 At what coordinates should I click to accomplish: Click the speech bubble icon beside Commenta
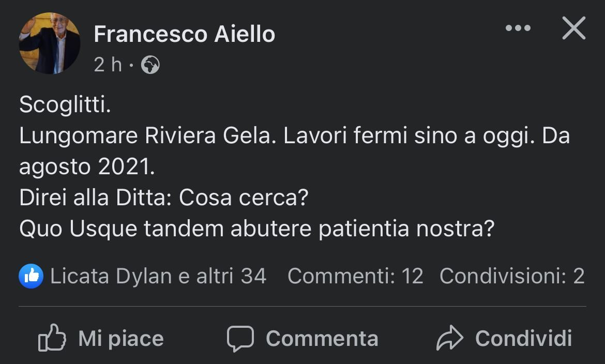[x=240, y=339]
